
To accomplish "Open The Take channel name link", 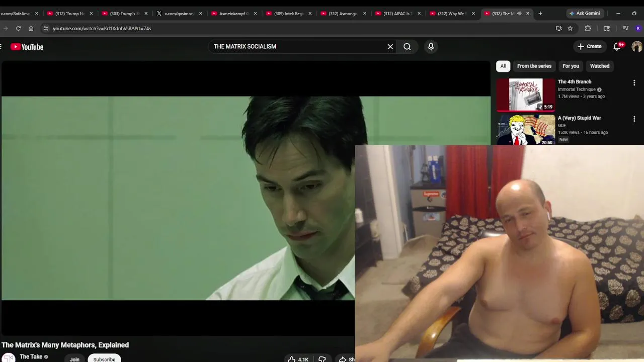I will (31, 357).
